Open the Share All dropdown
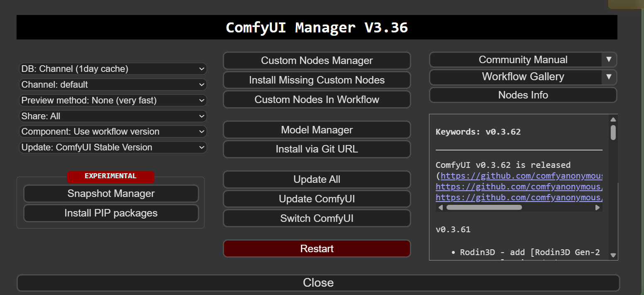The height and width of the screenshot is (295, 644). click(113, 116)
